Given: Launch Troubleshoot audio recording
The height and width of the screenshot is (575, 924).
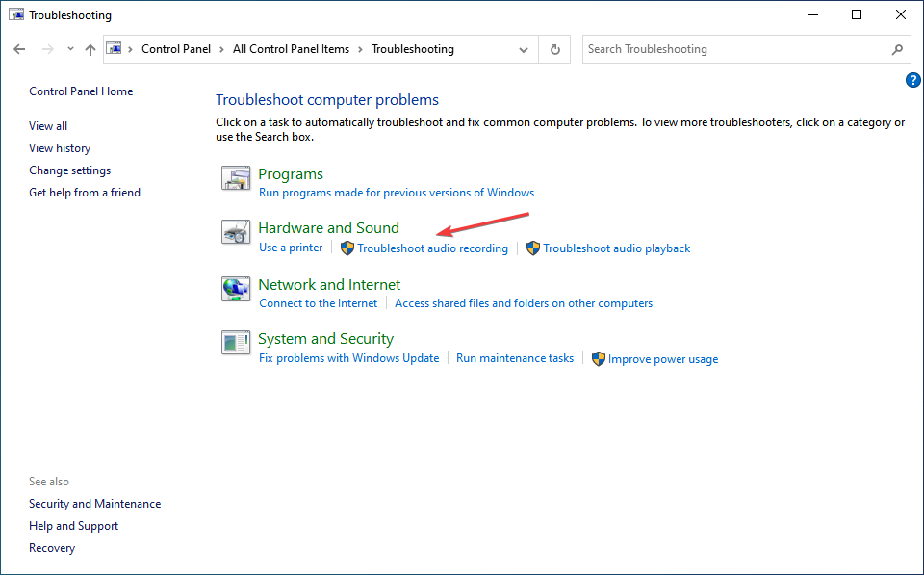Looking at the screenshot, I should tap(432, 248).
